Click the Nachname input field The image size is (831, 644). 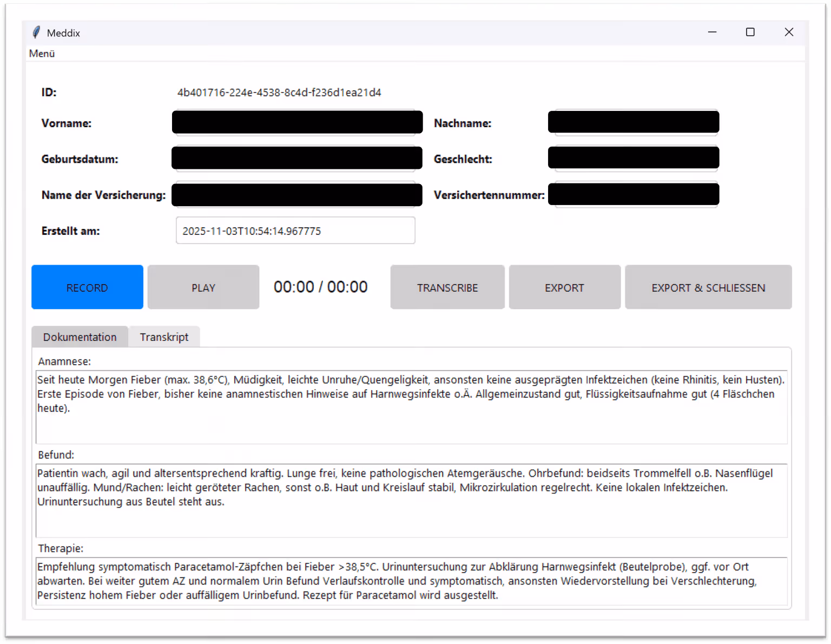point(633,122)
